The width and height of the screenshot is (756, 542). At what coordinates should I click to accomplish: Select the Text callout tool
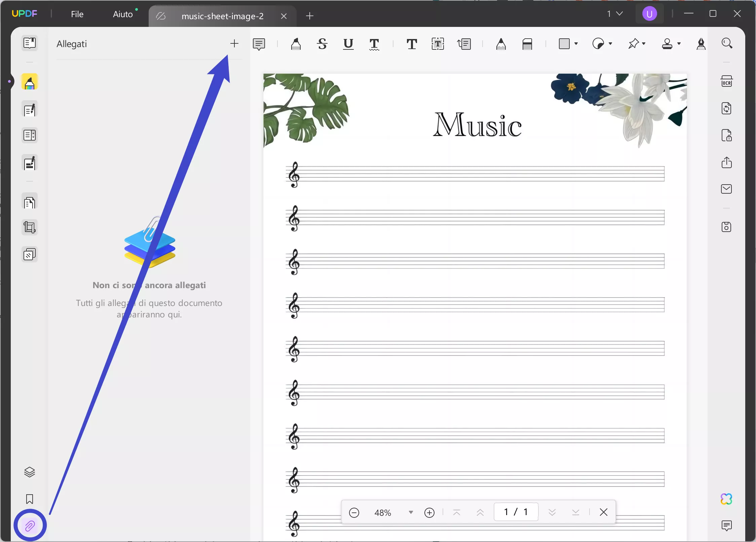pyautogui.click(x=464, y=44)
